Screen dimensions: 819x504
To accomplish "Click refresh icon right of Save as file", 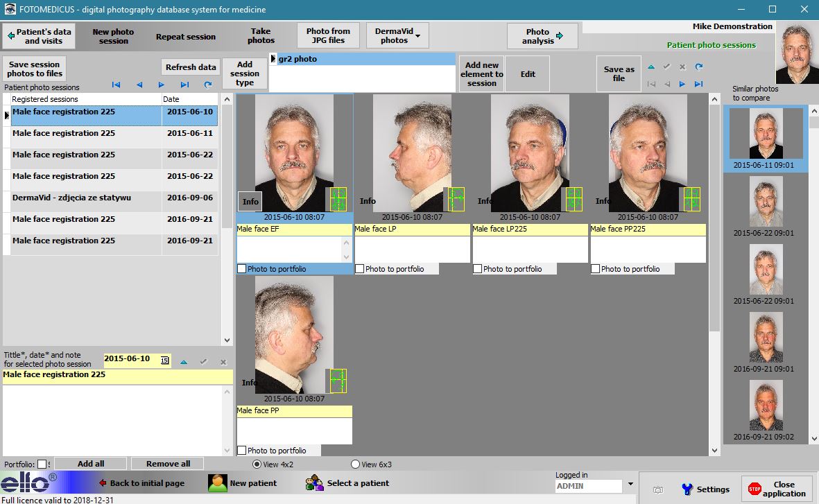I will [699, 67].
